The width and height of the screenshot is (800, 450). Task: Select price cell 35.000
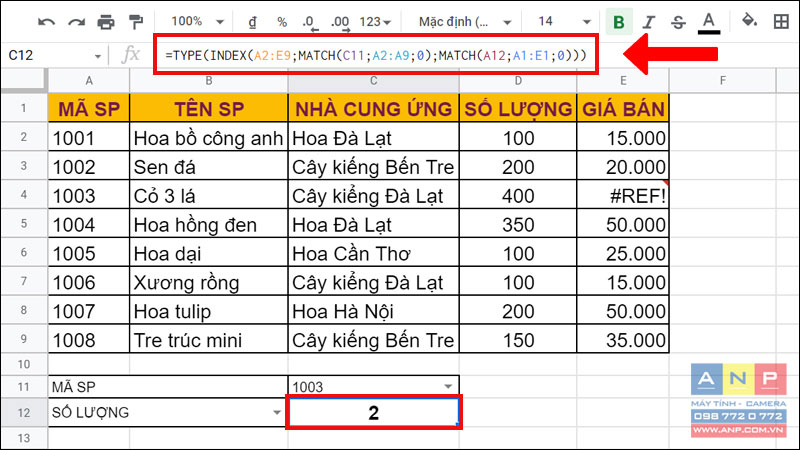(623, 340)
